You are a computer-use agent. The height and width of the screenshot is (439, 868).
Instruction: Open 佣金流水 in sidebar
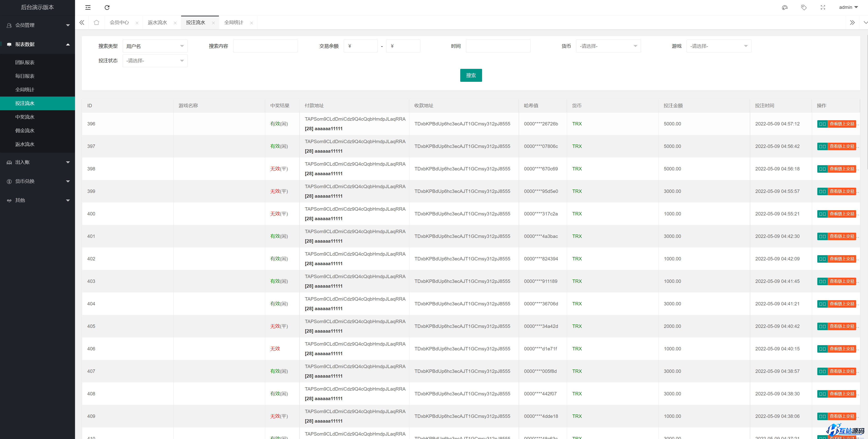pyautogui.click(x=38, y=131)
